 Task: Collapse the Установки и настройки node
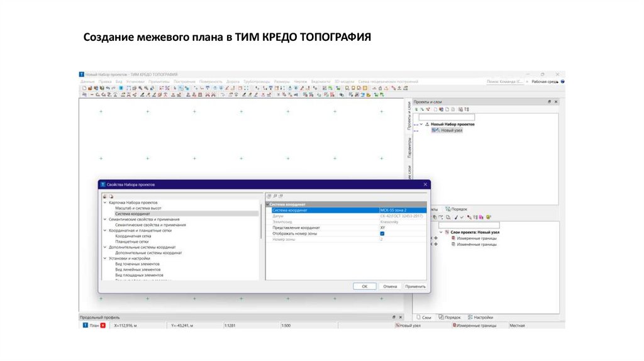tap(105, 258)
